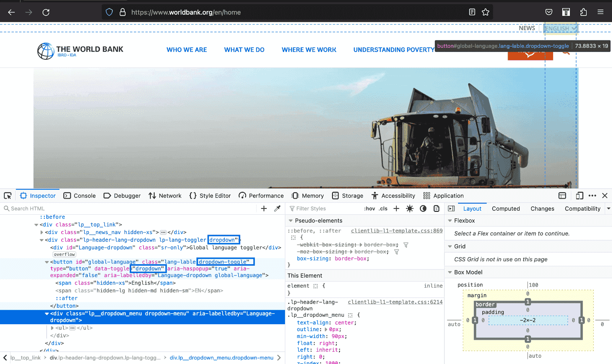The image size is (612, 364).
Task: Activate the element picker tool
Action: pos(8,195)
